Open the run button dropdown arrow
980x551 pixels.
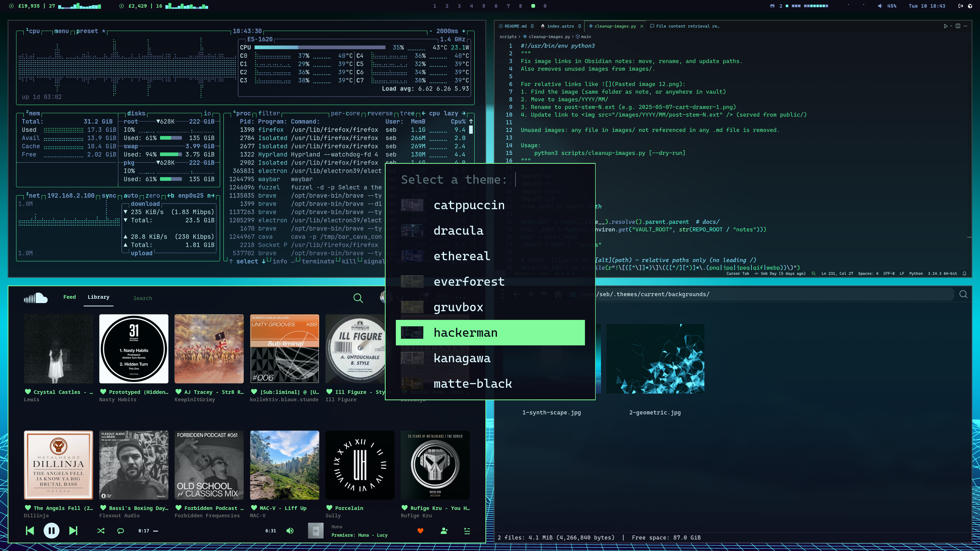pyautogui.click(x=951, y=26)
